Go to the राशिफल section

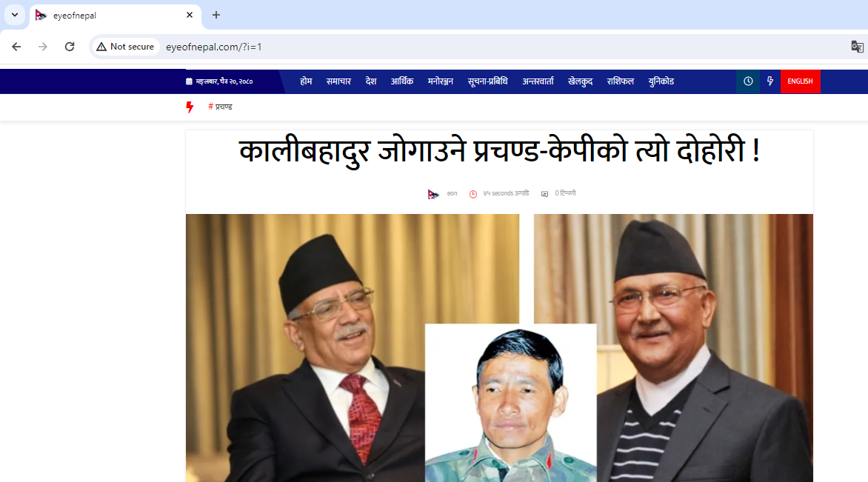pos(620,81)
